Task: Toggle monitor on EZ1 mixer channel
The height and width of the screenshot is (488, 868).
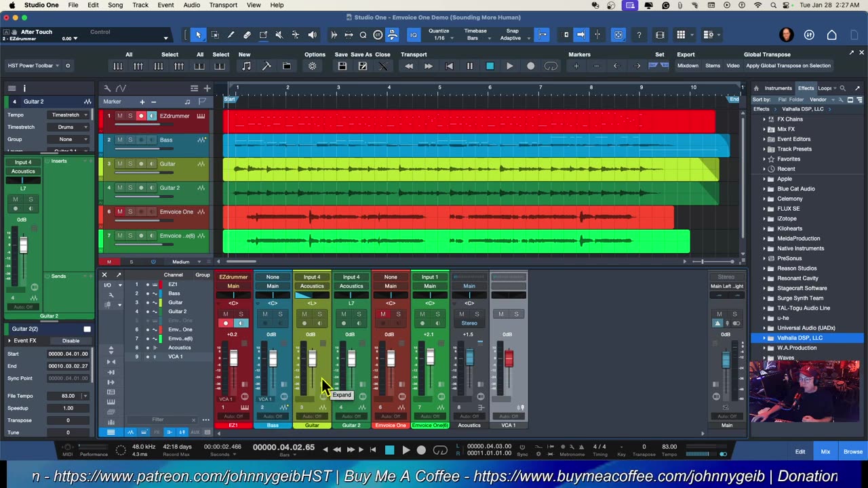Action: click(x=240, y=323)
